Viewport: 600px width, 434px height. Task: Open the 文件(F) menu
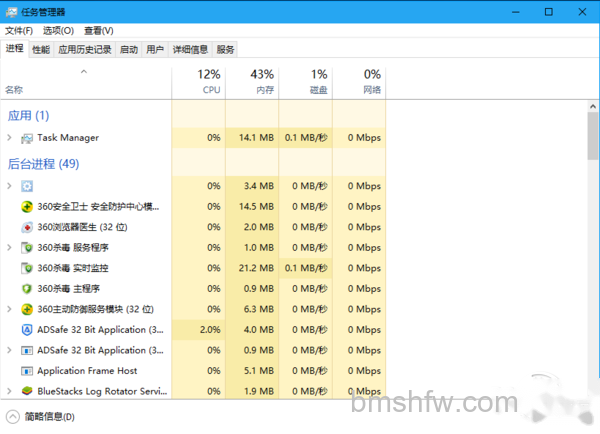(x=19, y=31)
